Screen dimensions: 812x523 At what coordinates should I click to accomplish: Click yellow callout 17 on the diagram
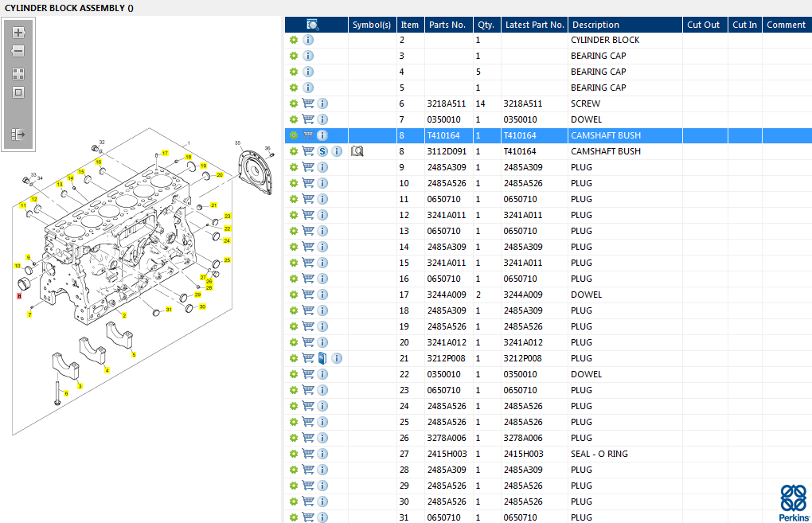(x=165, y=152)
